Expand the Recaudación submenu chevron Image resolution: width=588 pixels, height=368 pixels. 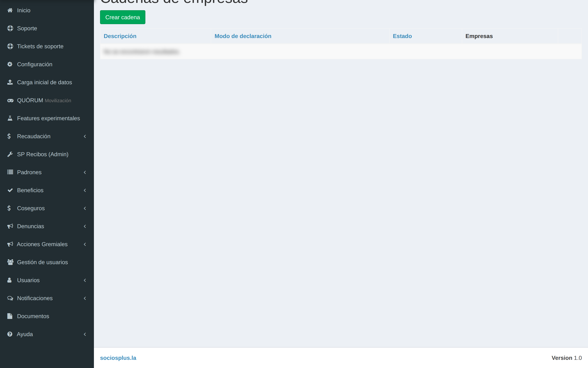85,136
